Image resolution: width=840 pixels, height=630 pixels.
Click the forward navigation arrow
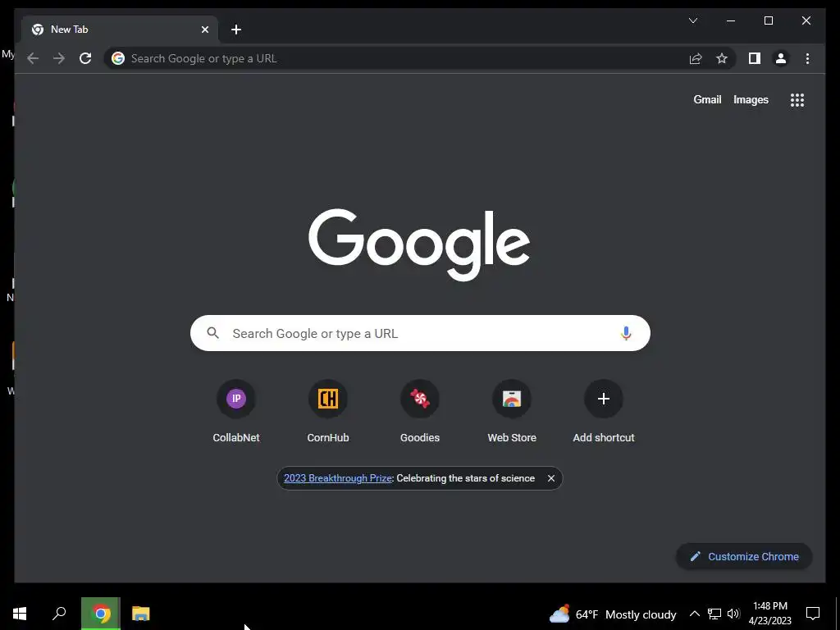coord(59,58)
